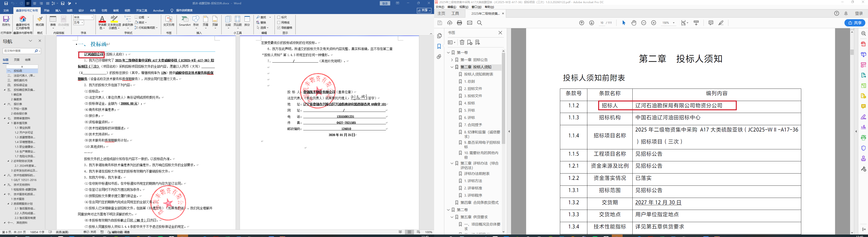Collapse the 七、资格审查资料 heading in navigation
The height and width of the screenshot is (237, 868).
(x=5, y=118)
